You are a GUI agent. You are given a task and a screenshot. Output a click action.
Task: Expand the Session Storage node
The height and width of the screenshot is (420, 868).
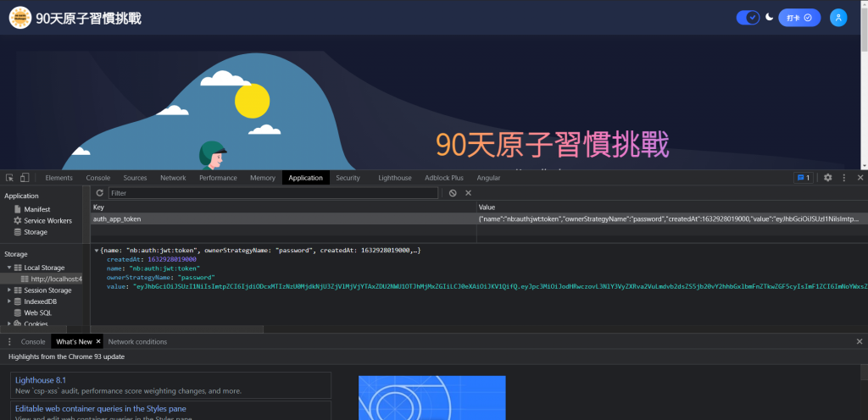8,290
